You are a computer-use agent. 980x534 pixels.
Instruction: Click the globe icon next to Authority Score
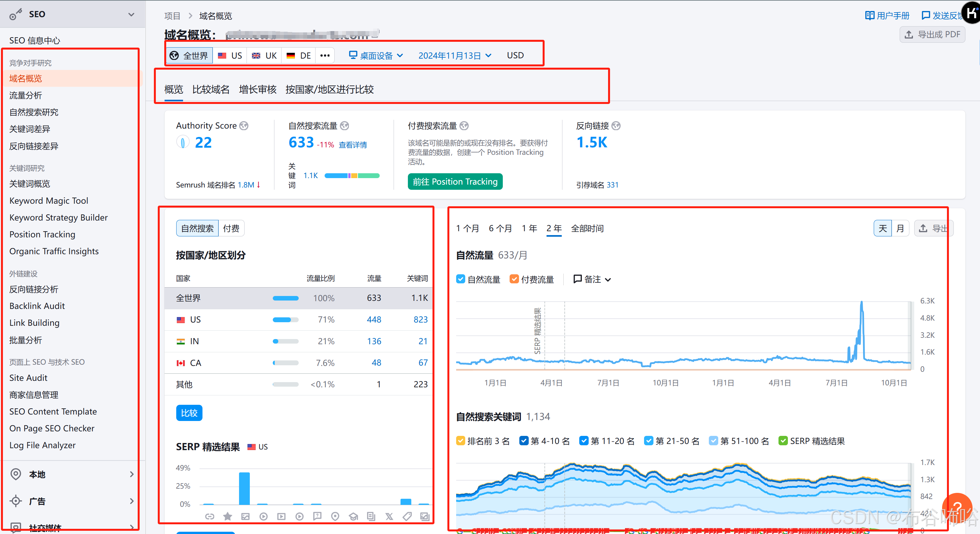(244, 126)
